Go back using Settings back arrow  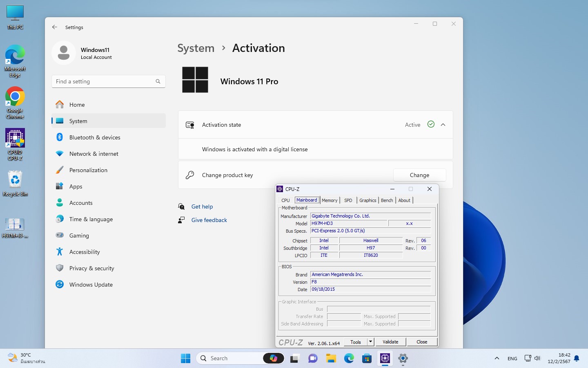[55, 27]
